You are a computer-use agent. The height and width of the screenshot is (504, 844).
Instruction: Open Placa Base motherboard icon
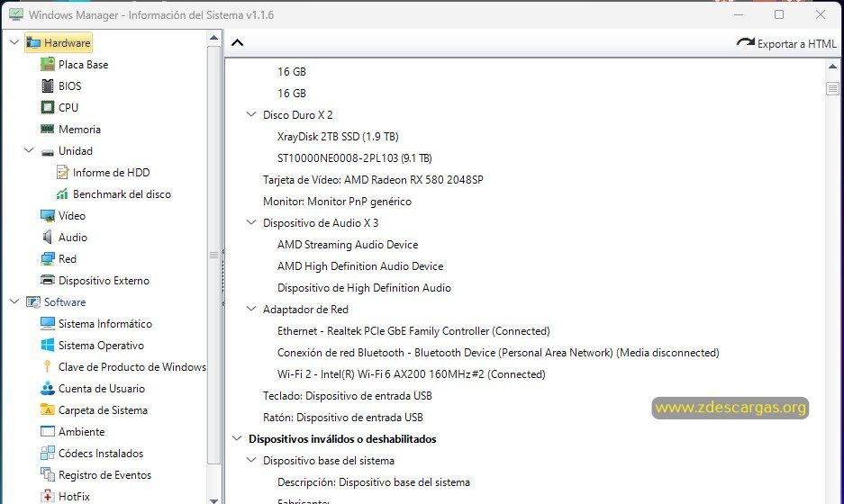(x=48, y=65)
